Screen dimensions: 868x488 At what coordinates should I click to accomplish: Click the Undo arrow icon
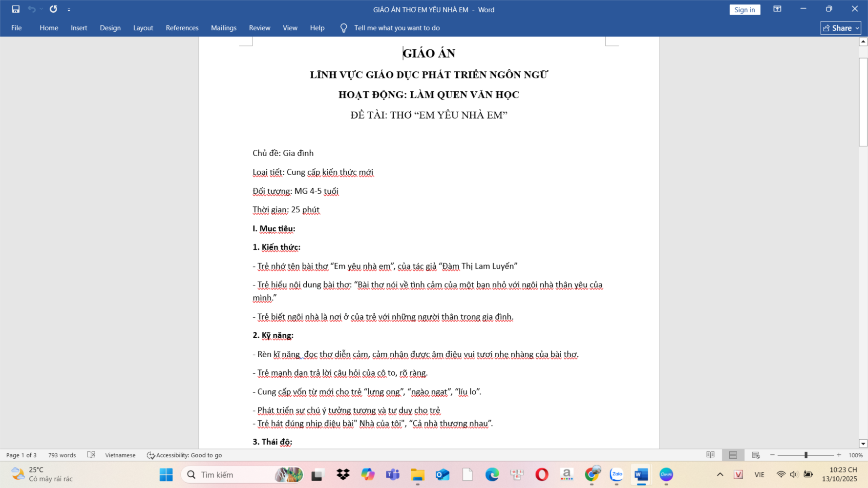31,9
